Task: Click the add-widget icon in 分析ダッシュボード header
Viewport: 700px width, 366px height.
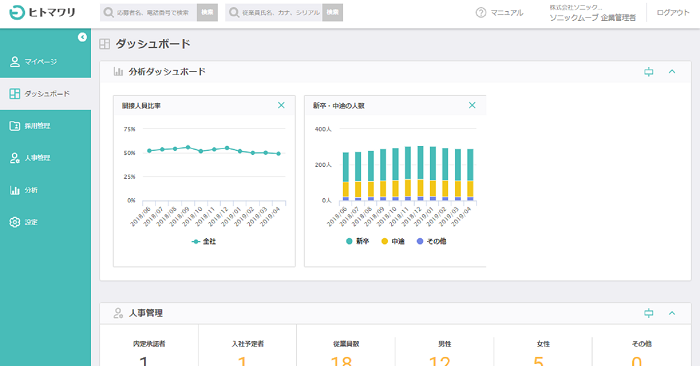Action: coord(649,71)
